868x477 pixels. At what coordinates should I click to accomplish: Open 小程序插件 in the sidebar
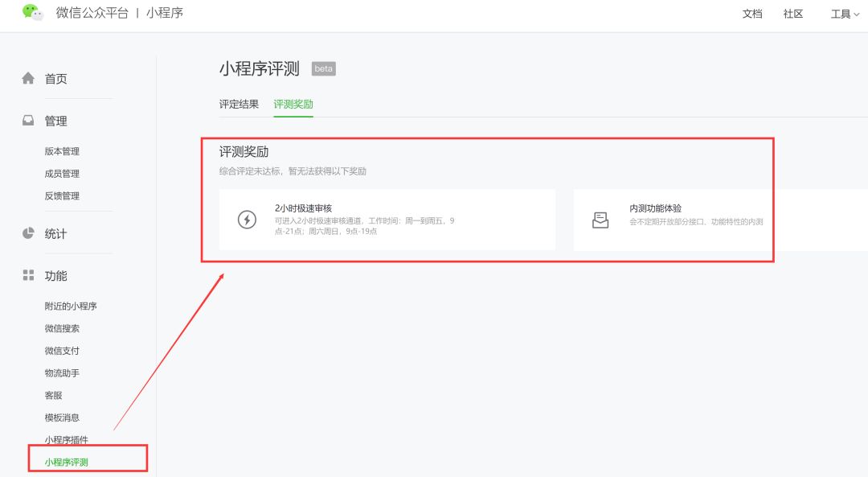tap(67, 440)
